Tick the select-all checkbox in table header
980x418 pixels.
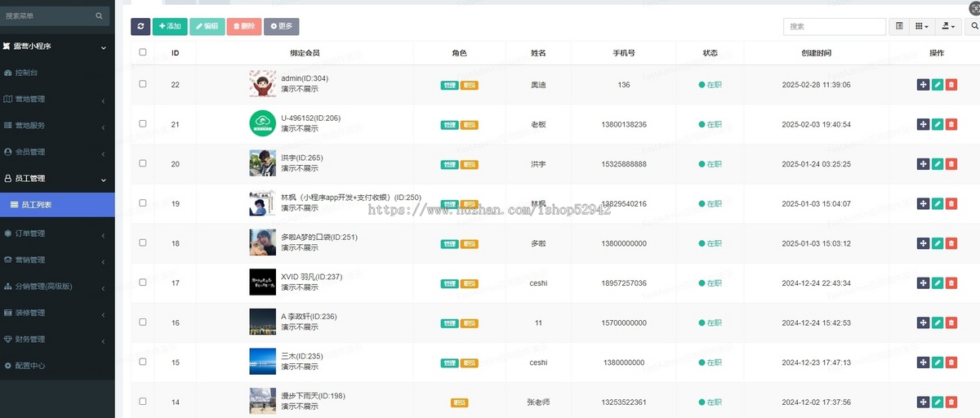tap(143, 52)
